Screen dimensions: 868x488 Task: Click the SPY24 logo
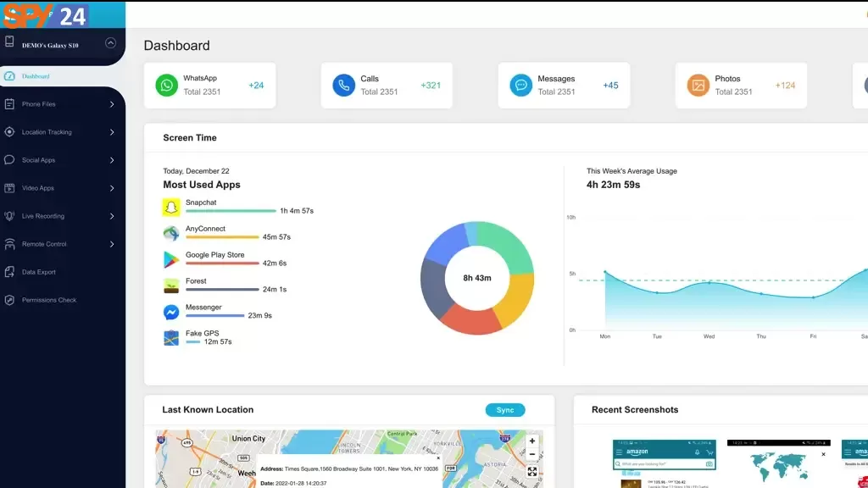(x=45, y=15)
